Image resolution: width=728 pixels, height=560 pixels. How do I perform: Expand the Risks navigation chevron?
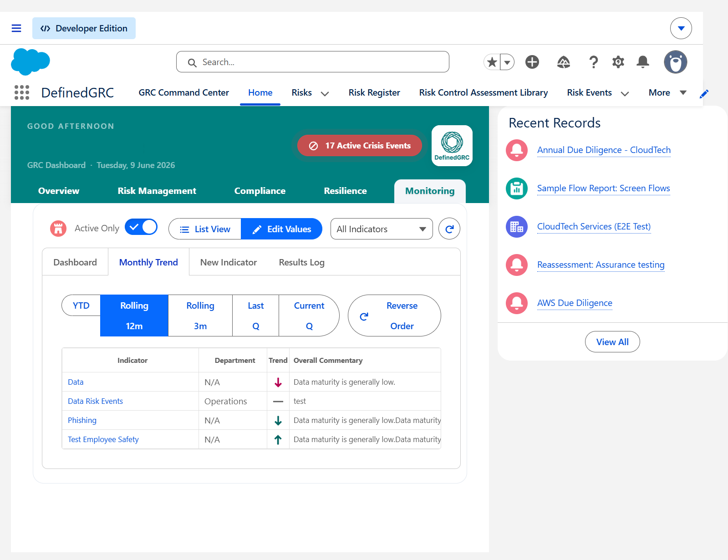point(325,93)
